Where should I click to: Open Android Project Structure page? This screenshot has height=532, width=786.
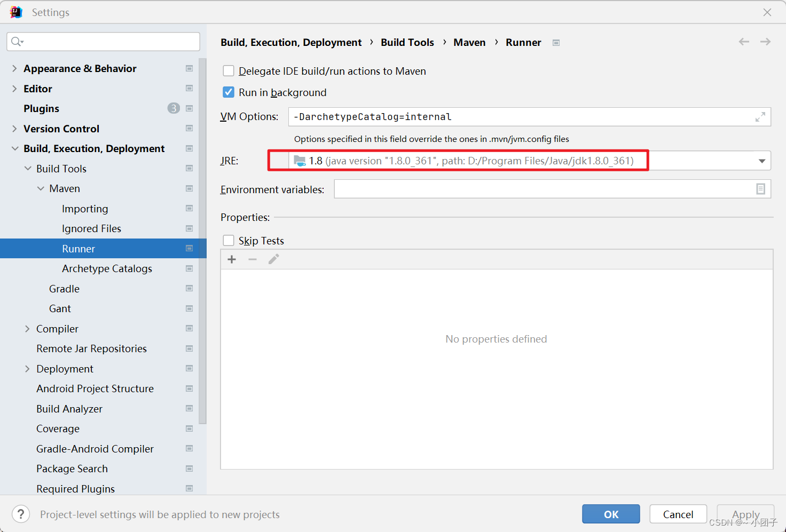tap(95, 388)
